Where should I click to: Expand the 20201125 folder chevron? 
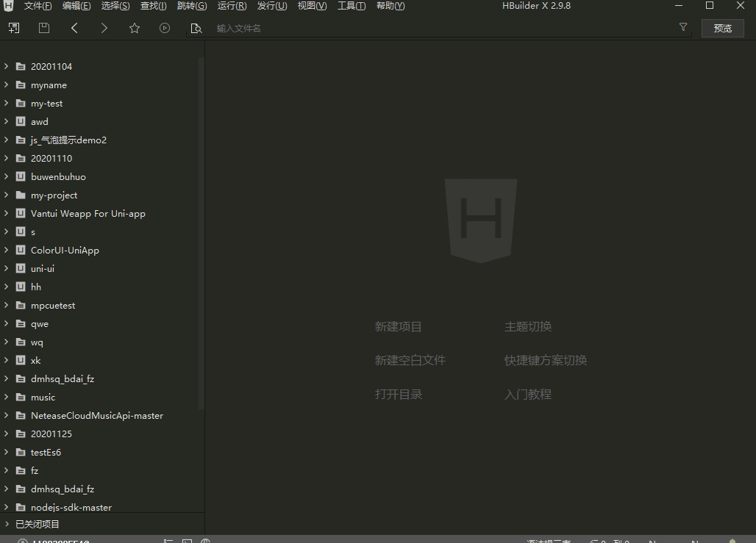[7, 433]
